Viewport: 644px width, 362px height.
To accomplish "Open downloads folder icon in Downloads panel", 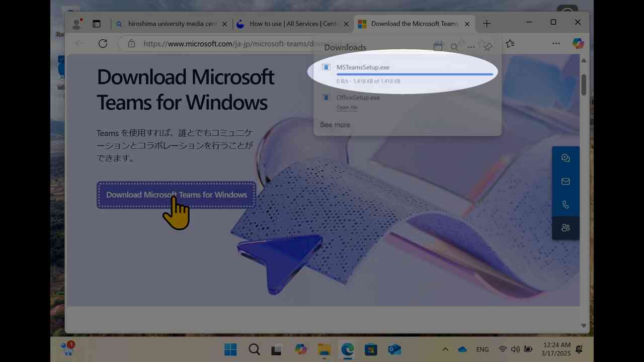I will 438,47.
